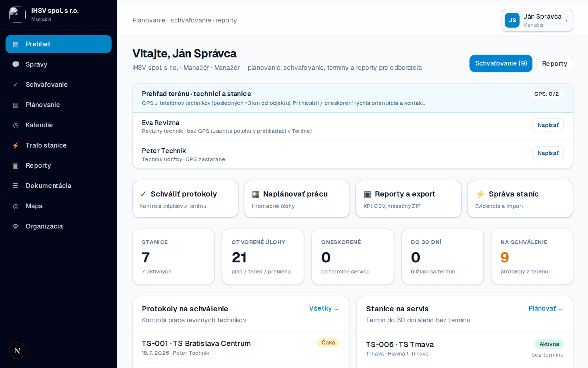Click the Mapa target icon
This screenshot has height=368, width=588.
pos(15,206)
